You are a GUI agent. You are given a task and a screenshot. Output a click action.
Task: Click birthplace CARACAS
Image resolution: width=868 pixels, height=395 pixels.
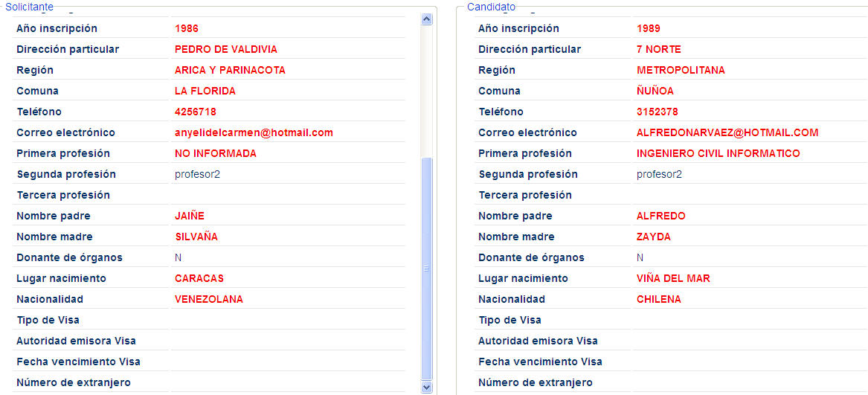point(199,279)
